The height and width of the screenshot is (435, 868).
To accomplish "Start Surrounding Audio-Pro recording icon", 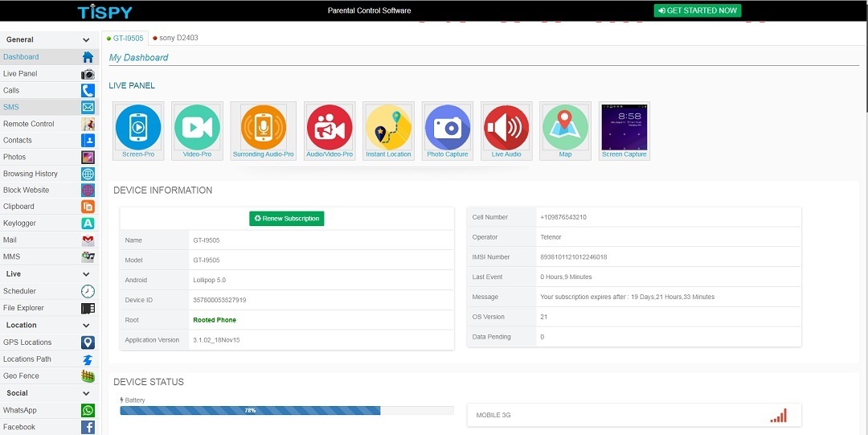I will [263, 128].
